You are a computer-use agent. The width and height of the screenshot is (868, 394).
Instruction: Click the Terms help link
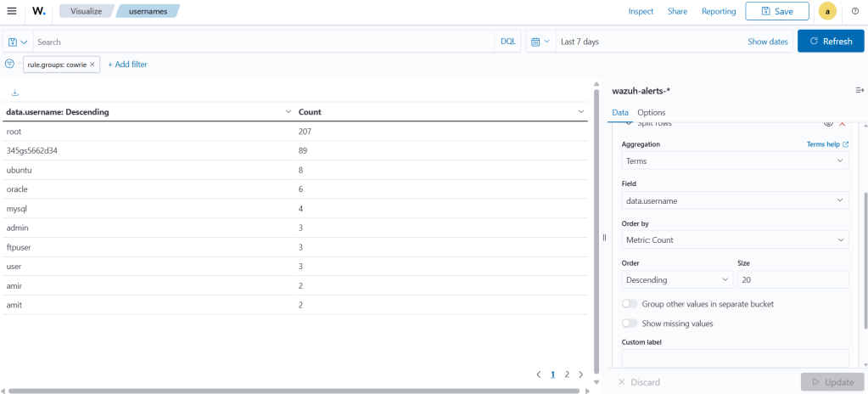click(x=826, y=144)
